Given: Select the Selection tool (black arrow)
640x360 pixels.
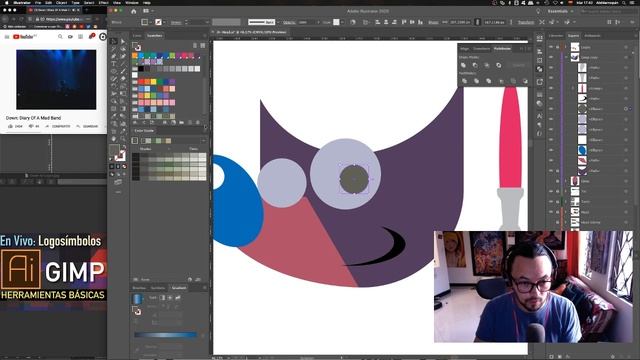Looking at the screenshot, I should point(114,41).
